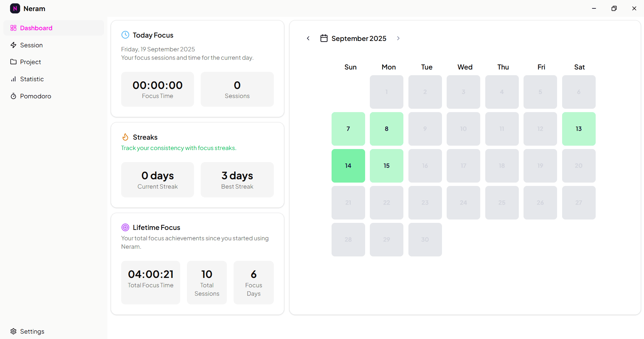Image resolution: width=644 pixels, height=339 pixels.
Task: Click the flame icon next to Streaks
Action: 125,137
